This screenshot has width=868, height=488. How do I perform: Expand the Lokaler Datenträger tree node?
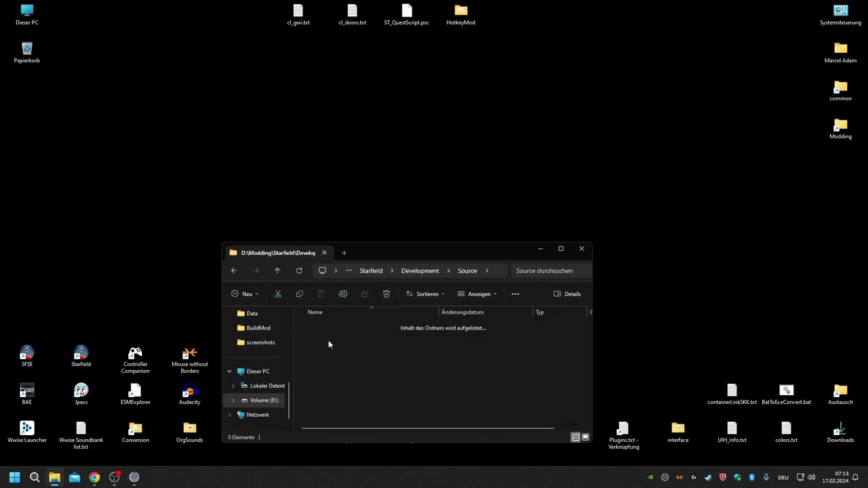tap(233, 386)
